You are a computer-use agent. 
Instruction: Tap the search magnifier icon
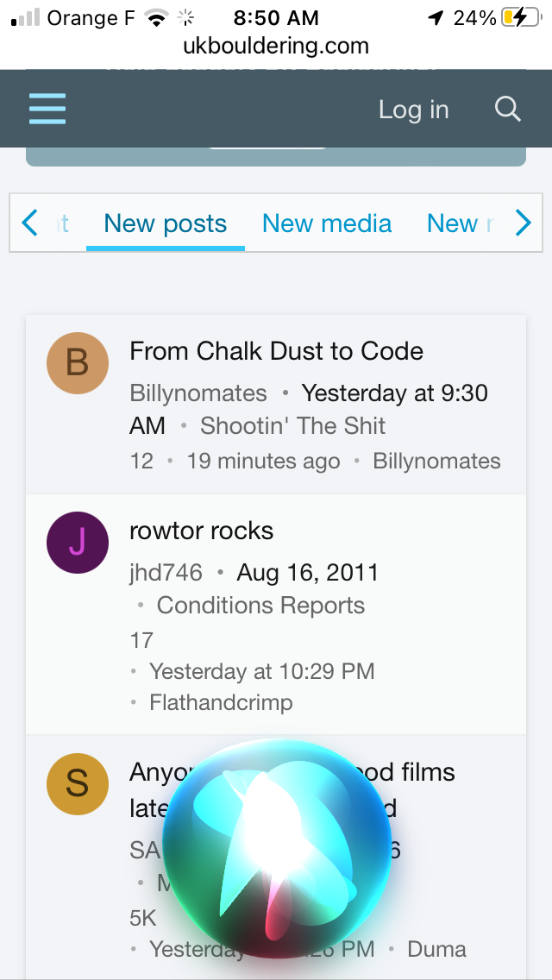[x=508, y=110]
